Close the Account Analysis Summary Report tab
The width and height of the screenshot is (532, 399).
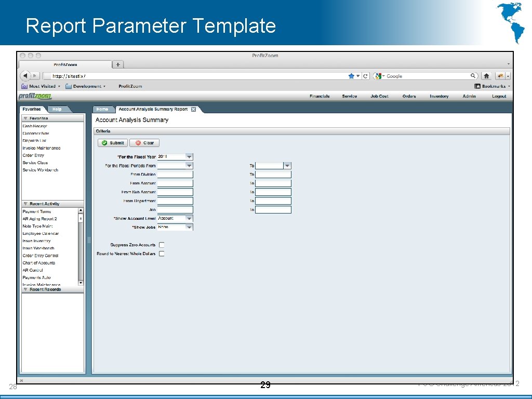pyautogui.click(x=193, y=109)
